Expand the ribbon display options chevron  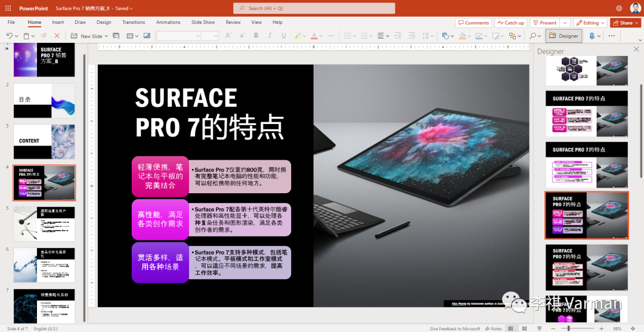[640, 39]
